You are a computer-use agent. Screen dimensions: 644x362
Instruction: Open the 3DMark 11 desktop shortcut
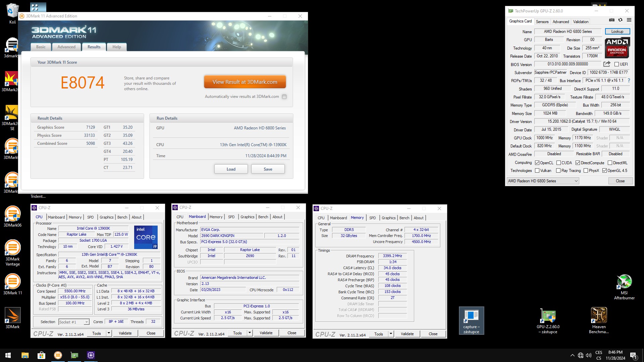(x=12, y=284)
